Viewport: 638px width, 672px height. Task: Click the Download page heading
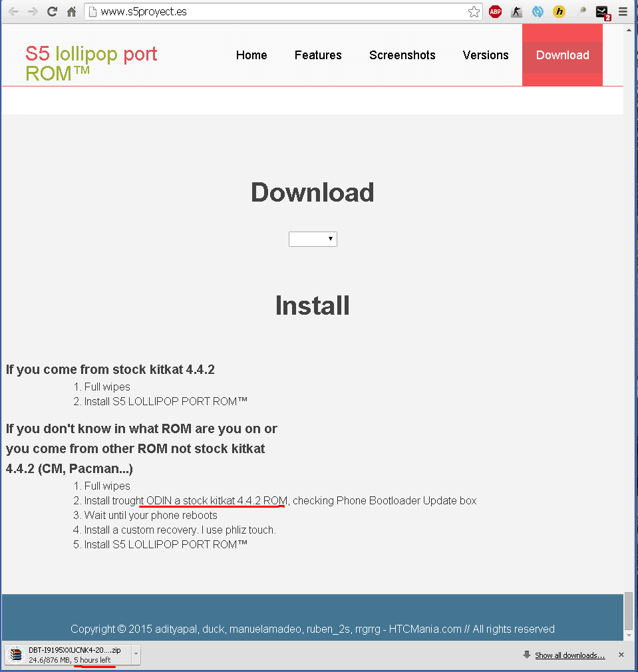313,192
